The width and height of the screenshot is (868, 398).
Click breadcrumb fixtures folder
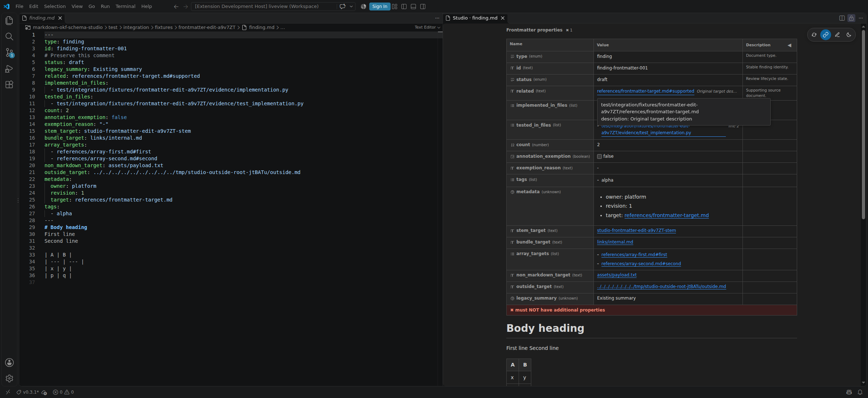163,27
